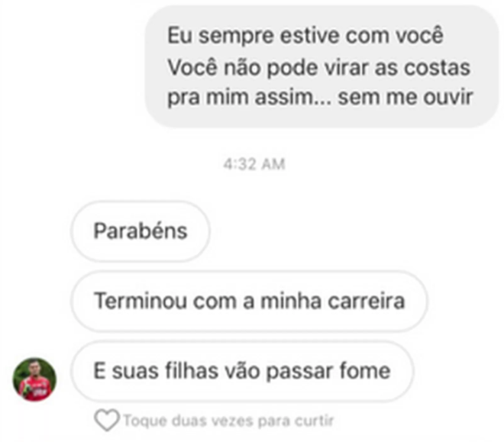Open the sender's round profile avatar
The width and height of the screenshot is (504, 442).
34,379
